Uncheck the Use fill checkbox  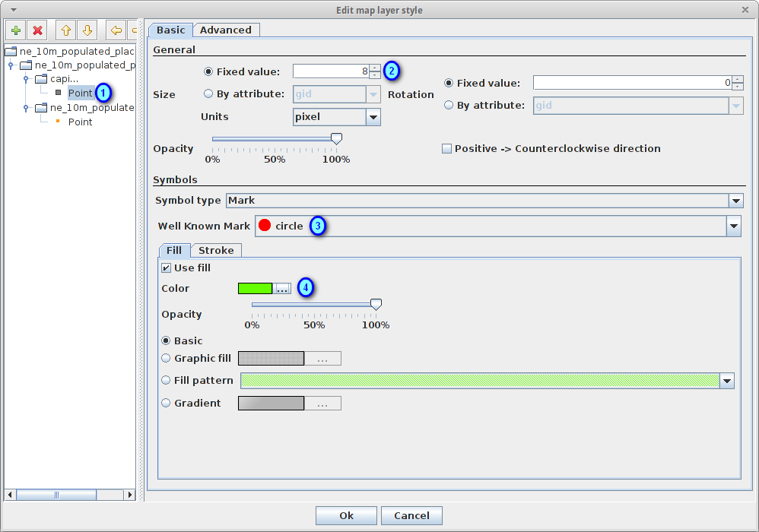tap(166, 268)
